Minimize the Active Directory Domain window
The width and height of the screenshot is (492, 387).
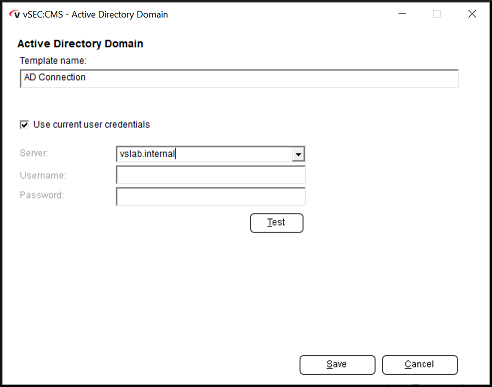402,14
